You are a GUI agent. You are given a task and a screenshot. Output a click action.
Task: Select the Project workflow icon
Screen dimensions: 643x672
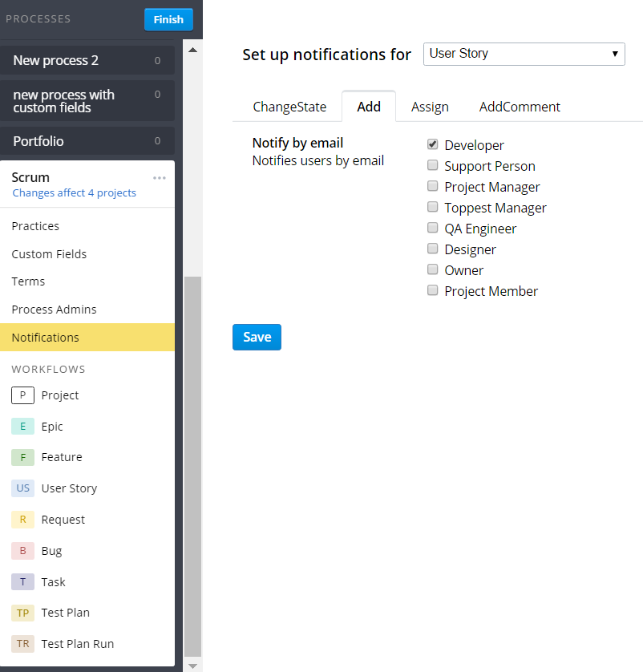point(22,395)
